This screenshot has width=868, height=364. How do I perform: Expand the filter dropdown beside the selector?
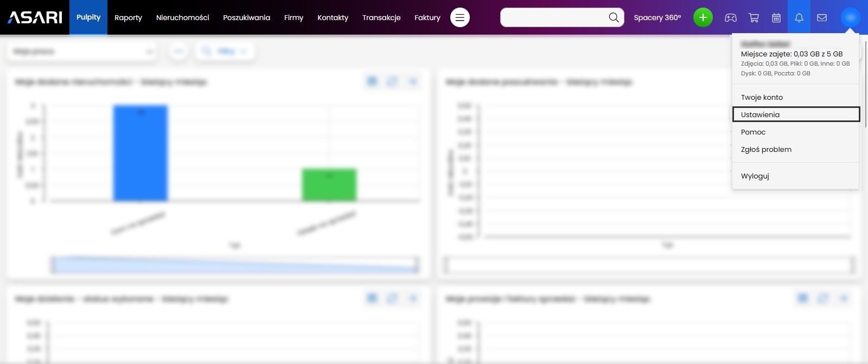[x=225, y=52]
